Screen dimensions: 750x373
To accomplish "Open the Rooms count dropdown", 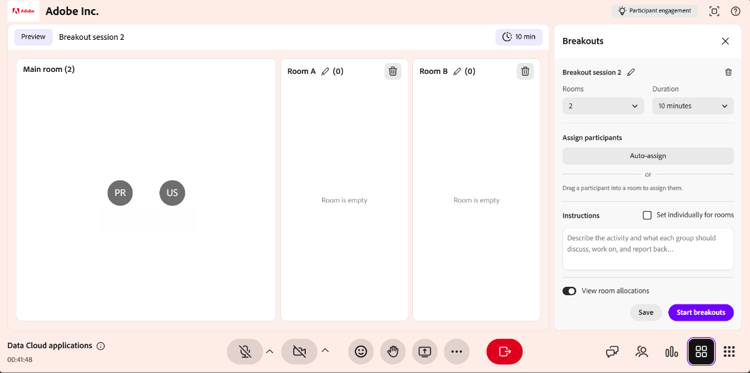I will click(x=603, y=106).
